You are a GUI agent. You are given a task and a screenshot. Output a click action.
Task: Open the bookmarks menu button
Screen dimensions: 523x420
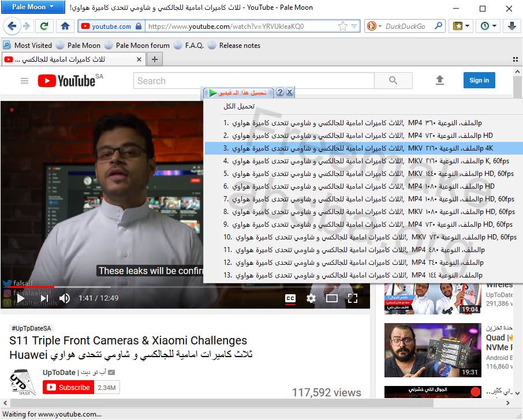tap(461, 26)
